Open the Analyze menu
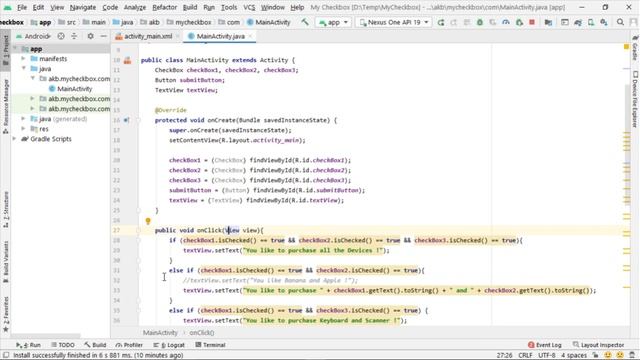640x360 pixels. (x=135, y=7)
